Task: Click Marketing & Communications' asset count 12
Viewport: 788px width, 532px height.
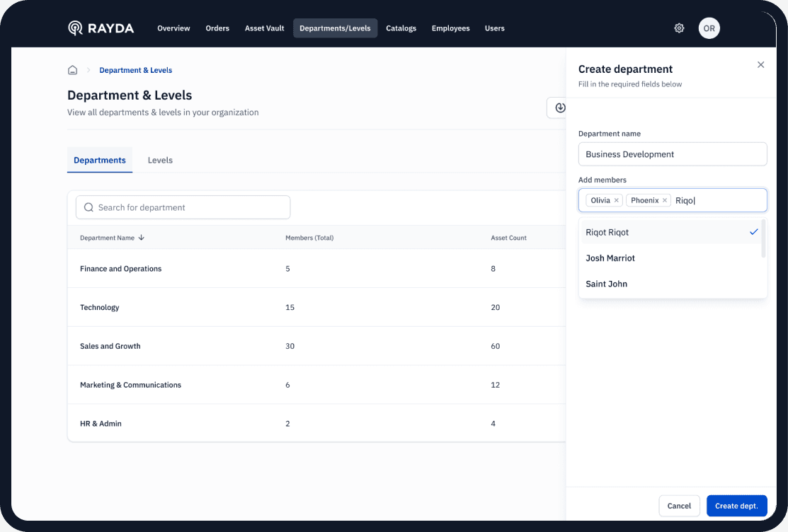Action: pyautogui.click(x=496, y=385)
